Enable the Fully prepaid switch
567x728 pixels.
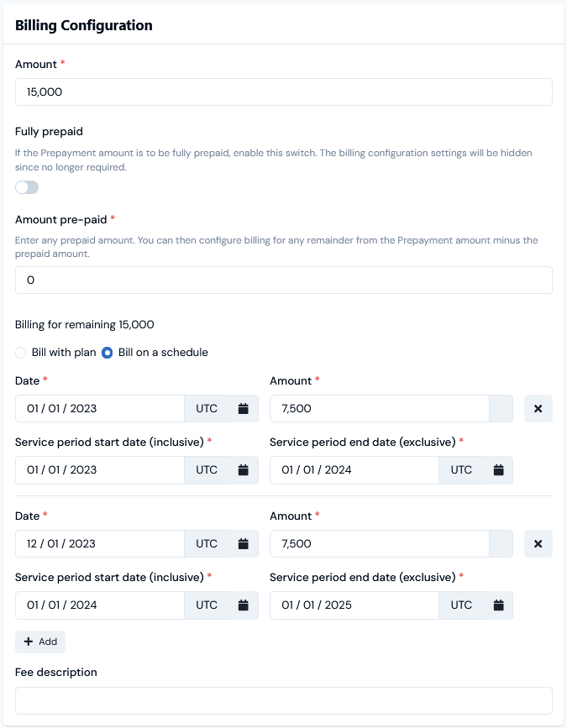pos(25,186)
